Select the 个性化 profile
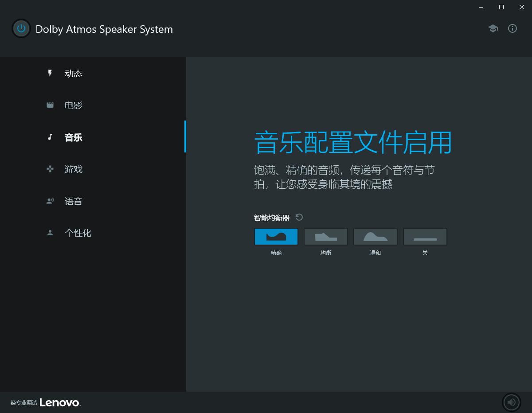 93,233
